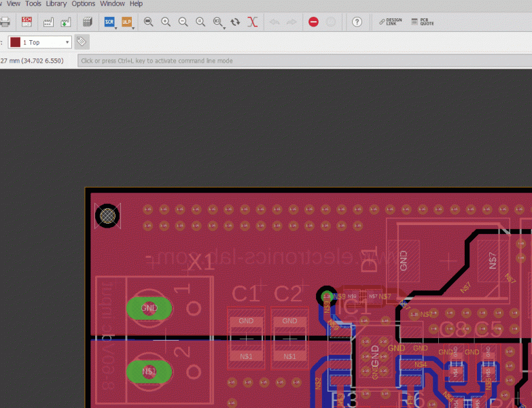Click the zoom select area icon

217,22
